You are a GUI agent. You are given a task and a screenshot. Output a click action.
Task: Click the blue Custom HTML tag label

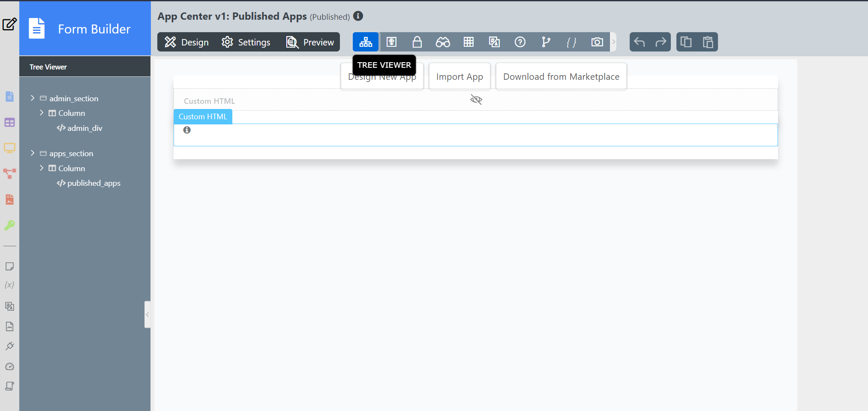point(203,117)
